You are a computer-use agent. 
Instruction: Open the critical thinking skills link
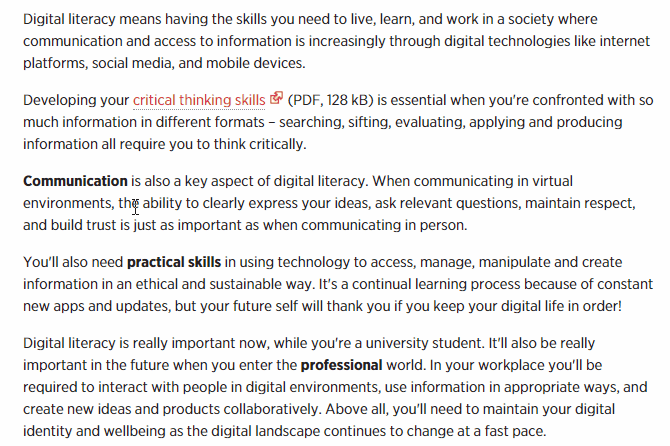pos(199,100)
